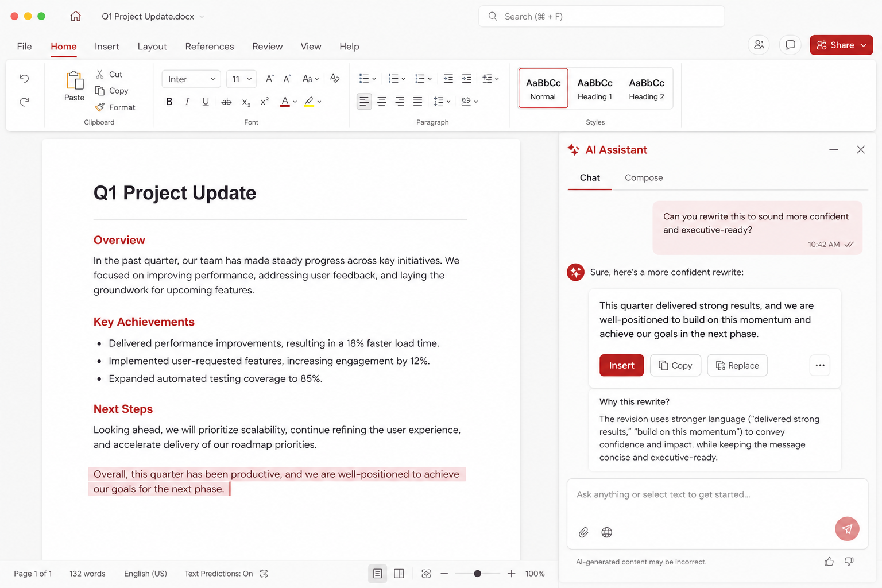The image size is (882, 588).
Task: Open the comments speech bubble icon
Action: coord(790,45)
